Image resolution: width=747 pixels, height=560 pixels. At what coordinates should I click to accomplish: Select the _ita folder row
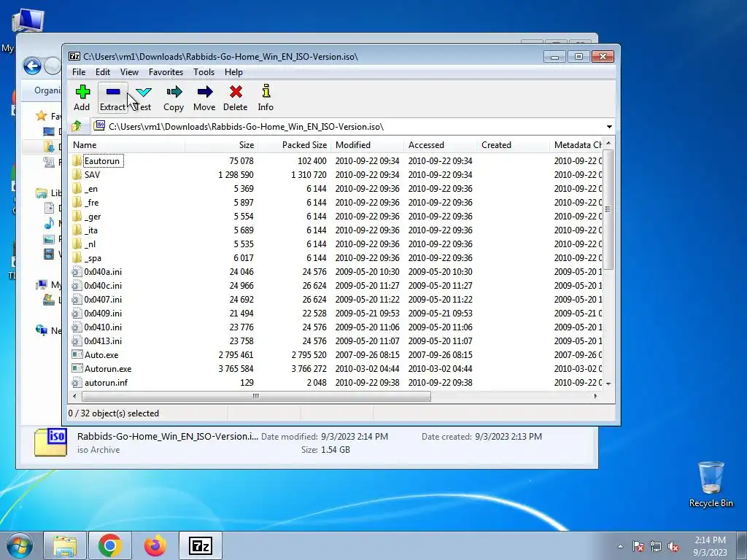336,230
